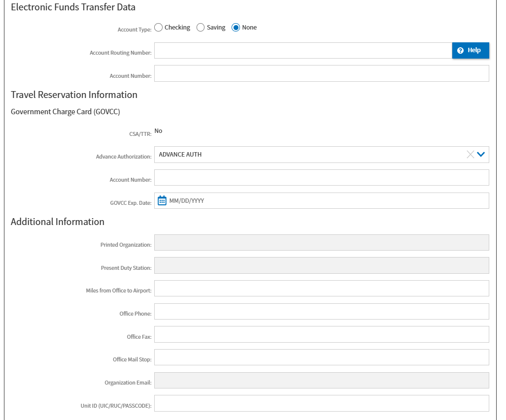Focus Miles from Office to Airport field

tap(321, 289)
